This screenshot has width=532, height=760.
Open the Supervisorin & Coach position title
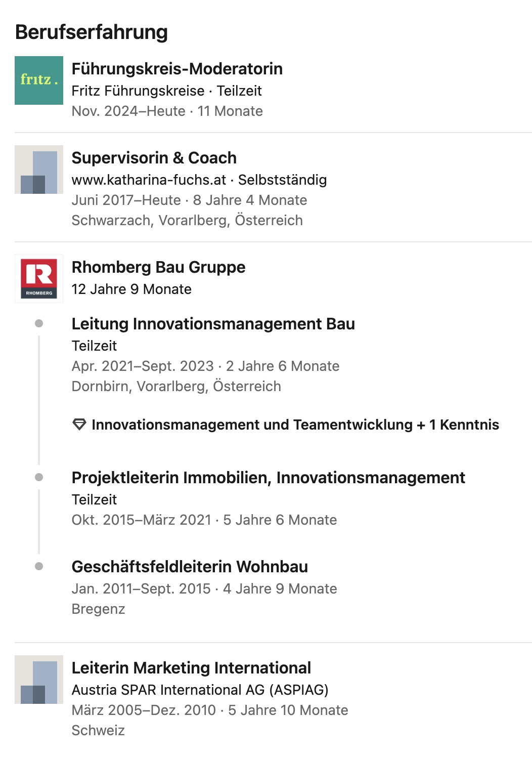(x=154, y=158)
